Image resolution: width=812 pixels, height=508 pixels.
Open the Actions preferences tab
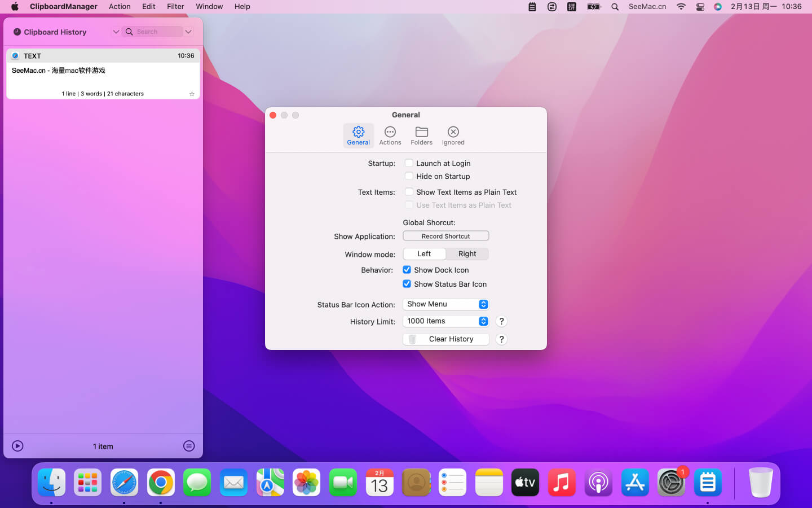390,135
